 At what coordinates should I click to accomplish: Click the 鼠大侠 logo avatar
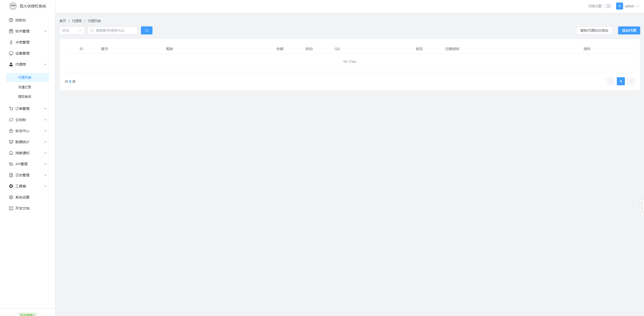(x=13, y=6)
